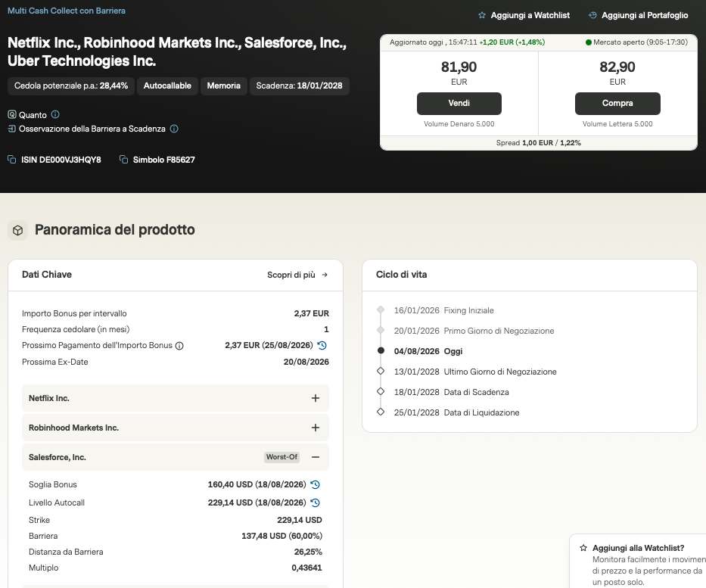Click Distanza da Barriera value 26,25%
The image size is (706, 588).
(x=308, y=552)
